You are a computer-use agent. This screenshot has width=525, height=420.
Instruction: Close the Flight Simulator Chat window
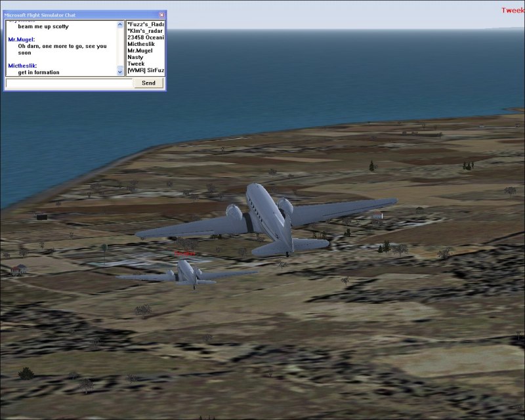161,15
